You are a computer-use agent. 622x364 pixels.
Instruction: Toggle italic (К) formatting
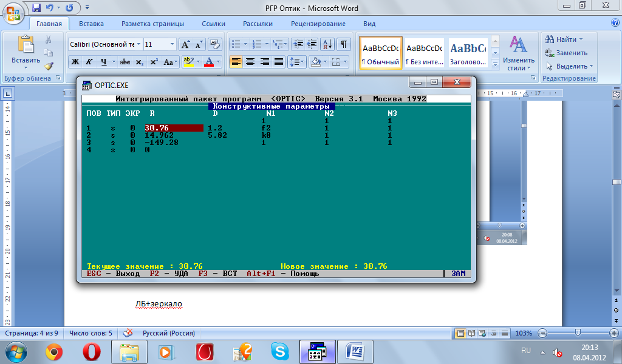pyautogui.click(x=89, y=62)
